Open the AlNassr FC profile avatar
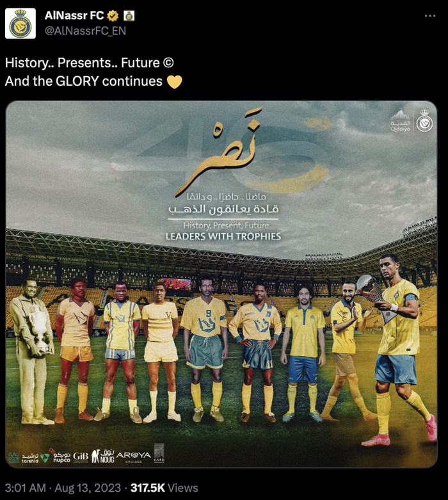This screenshot has width=448, height=500. [x=20, y=24]
